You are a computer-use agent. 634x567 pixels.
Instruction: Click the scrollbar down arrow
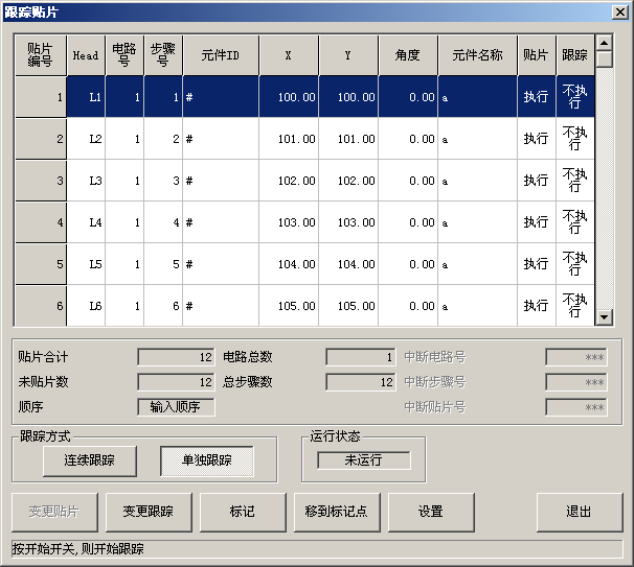(604, 317)
